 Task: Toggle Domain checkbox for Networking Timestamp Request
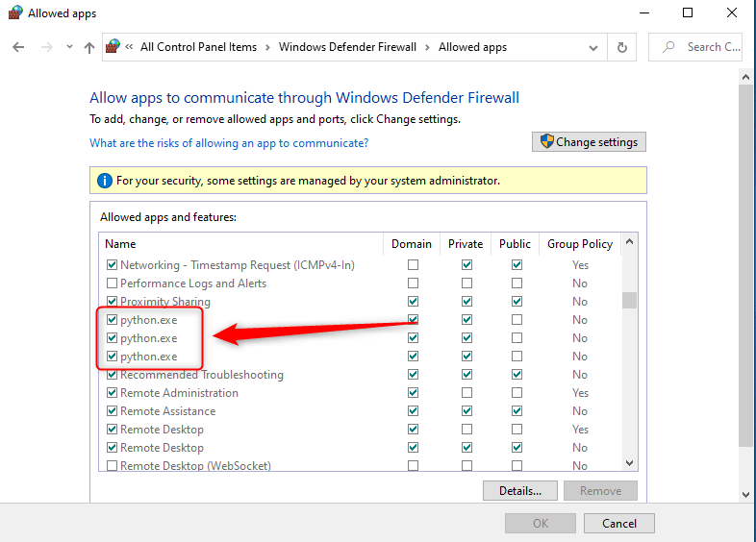point(413,264)
